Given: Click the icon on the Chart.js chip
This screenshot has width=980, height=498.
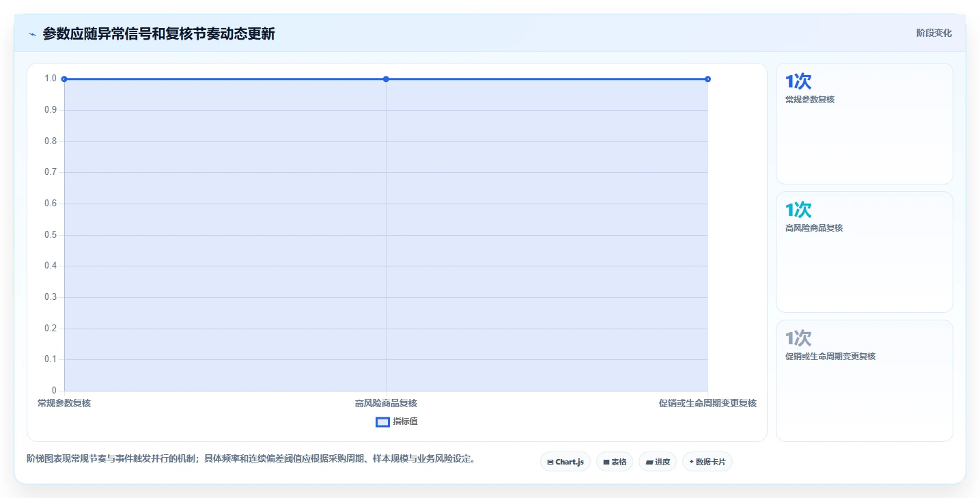Looking at the screenshot, I should (x=550, y=462).
